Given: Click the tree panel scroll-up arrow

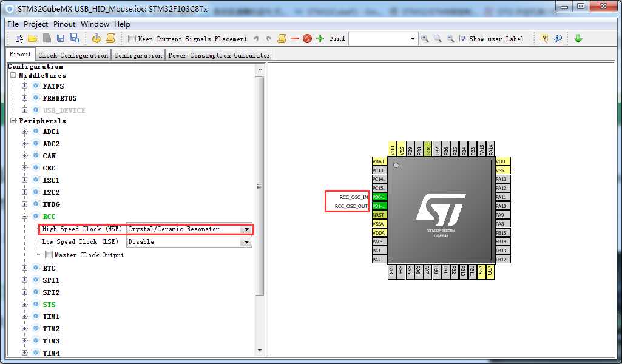Looking at the screenshot, I should tap(260, 69).
